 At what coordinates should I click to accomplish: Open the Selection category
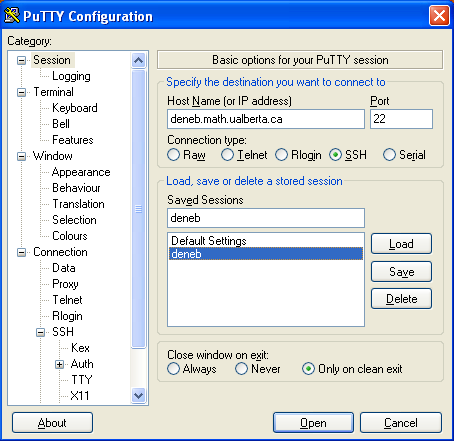click(74, 220)
